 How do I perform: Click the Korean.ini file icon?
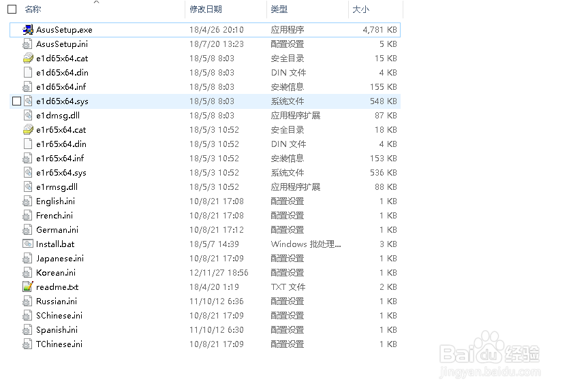click(27, 273)
